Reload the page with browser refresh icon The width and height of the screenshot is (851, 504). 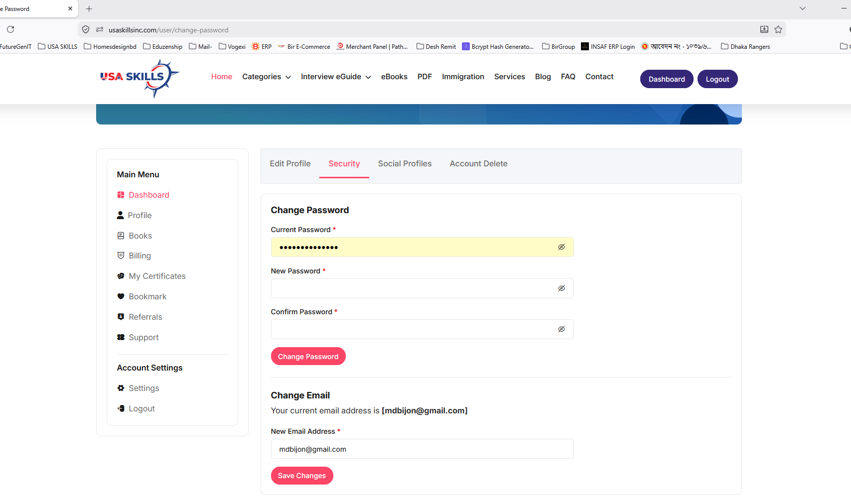[x=10, y=29]
